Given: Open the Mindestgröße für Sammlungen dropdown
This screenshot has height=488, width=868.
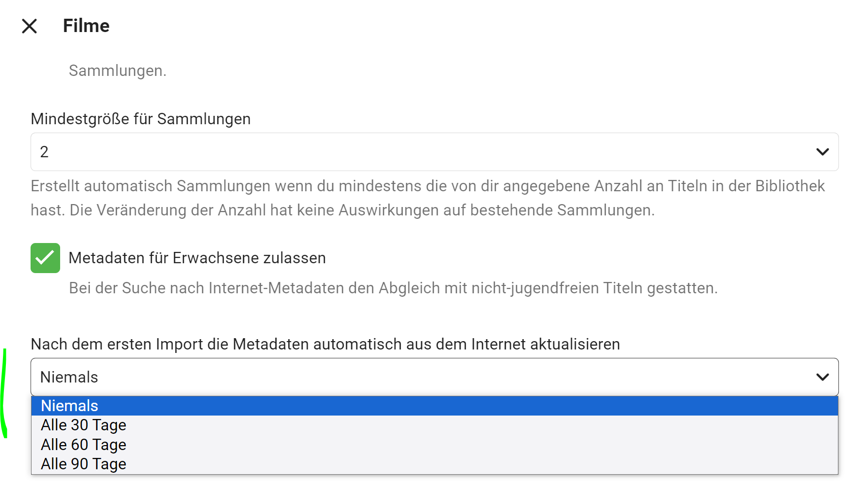Looking at the screenshot, I should (x=434, y=152).
